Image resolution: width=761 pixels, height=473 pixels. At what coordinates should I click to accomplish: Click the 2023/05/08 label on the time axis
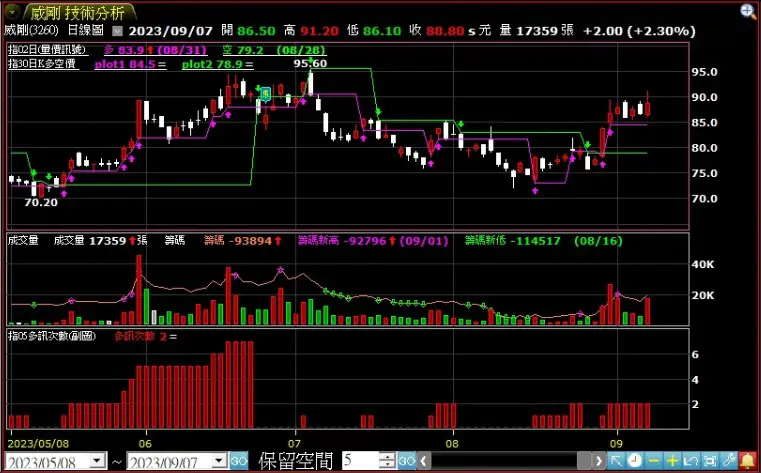tap(38, 443)
